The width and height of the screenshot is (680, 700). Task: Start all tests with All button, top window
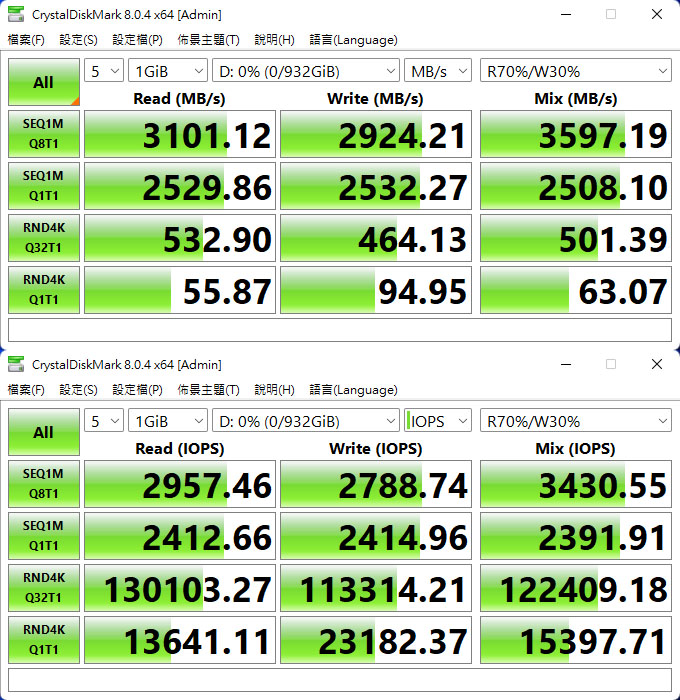(44, 82)
